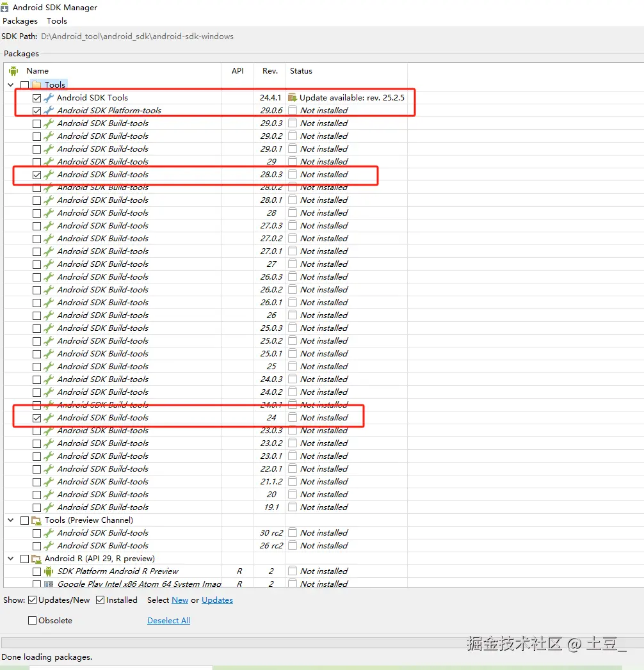
Task: Enable the Obsolete filter checkbox
Action: [x=33, y=621]
